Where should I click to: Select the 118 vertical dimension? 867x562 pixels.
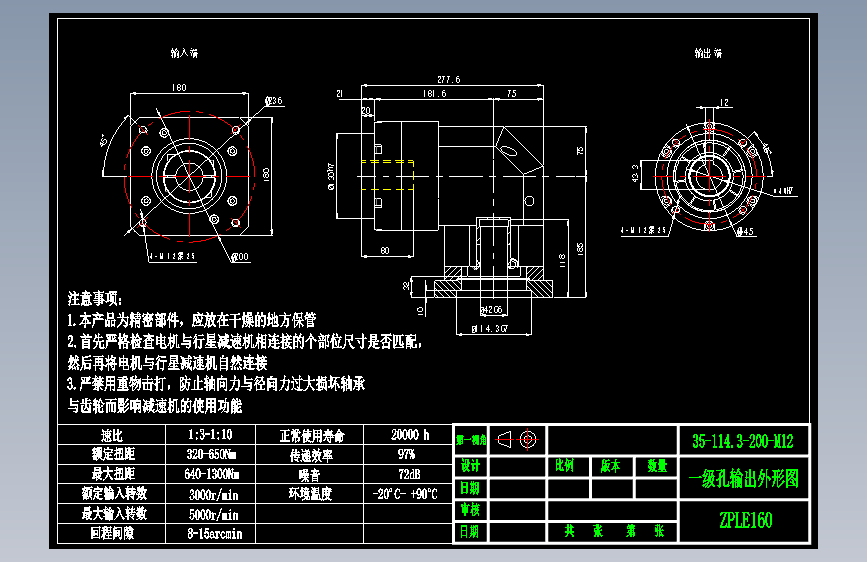[x=562, y=260]
